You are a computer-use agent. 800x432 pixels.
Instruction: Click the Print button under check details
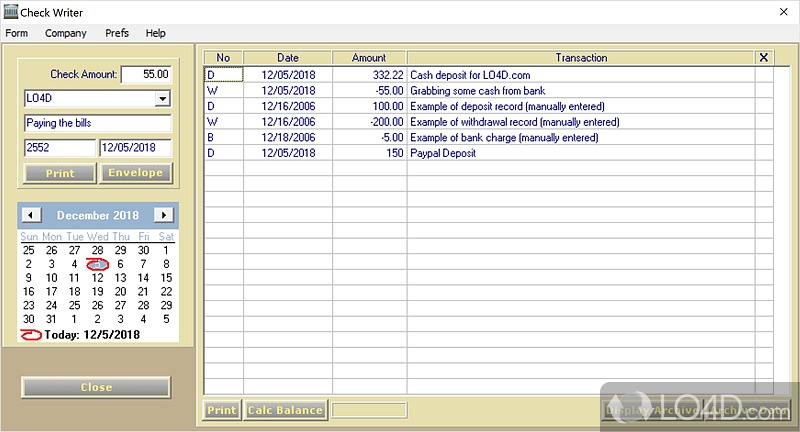click(x=59, y=173)
